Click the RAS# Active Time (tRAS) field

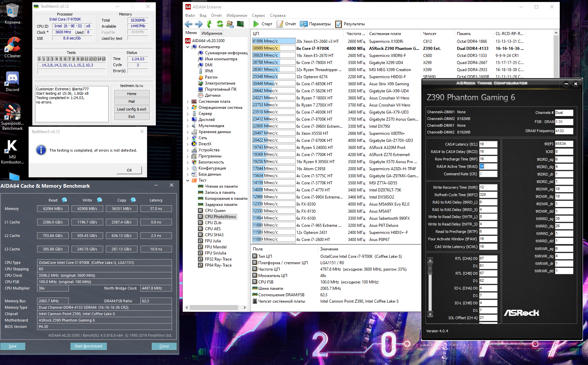488,166
